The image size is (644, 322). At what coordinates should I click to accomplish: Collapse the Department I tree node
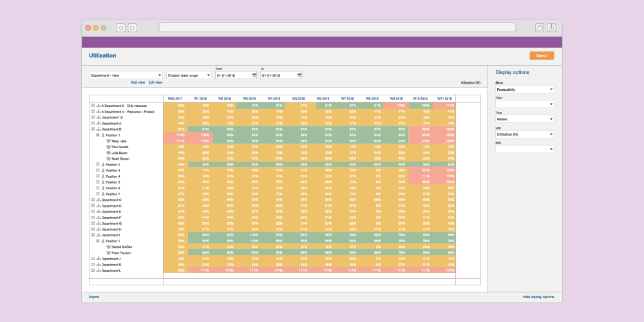tap(93, 235)
